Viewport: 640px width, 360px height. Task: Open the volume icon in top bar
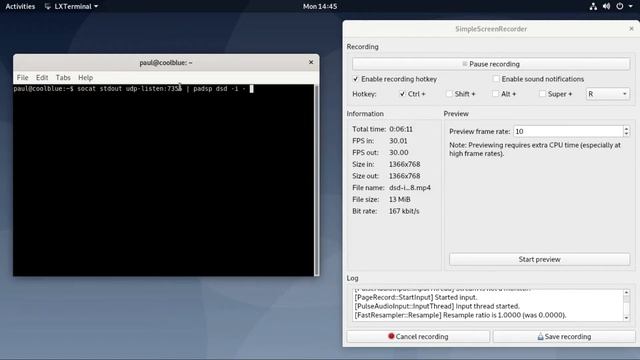(607, 6)
